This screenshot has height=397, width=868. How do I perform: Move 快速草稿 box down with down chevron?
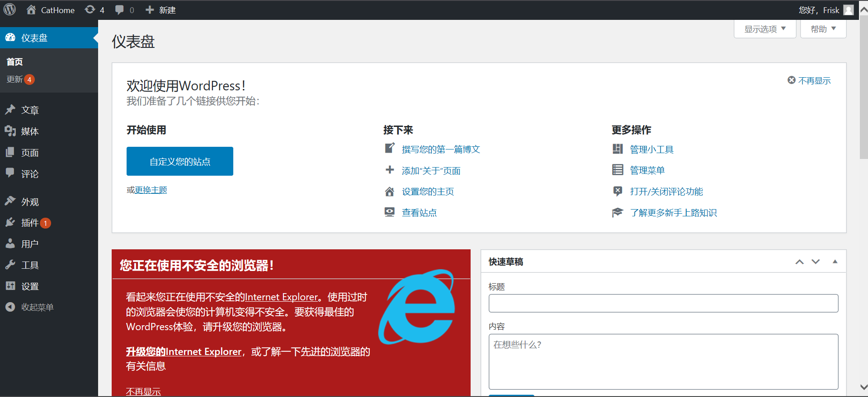[x=816, y=262]
